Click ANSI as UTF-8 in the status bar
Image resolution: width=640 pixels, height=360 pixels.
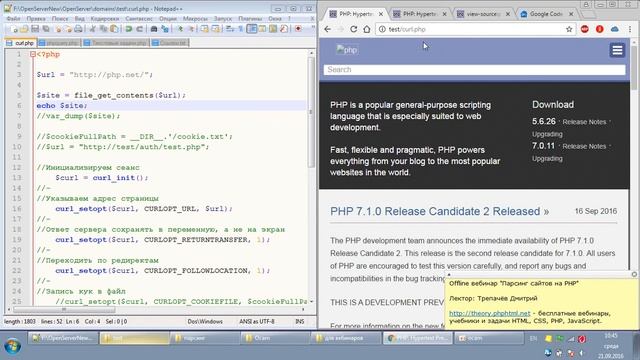coord(257,322)
